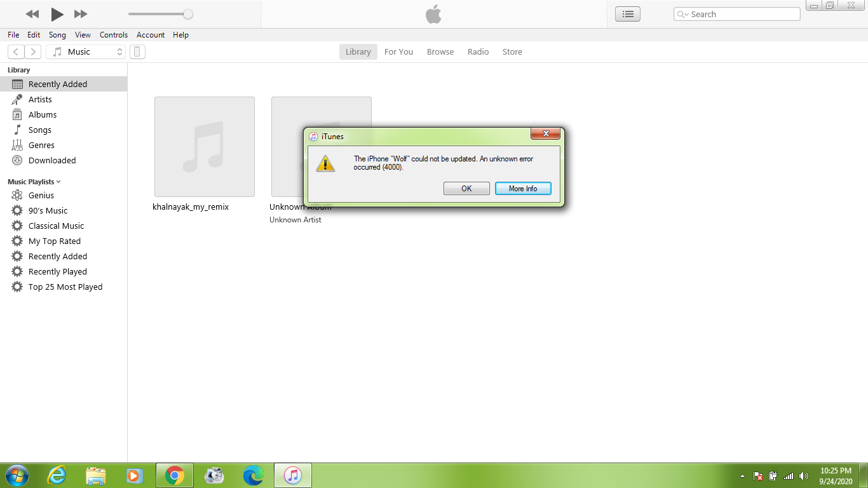The height and width of the screenshot is (488, 868).
Task: Open Microsoft Edge from the taskbar
Action: (253, 475)
